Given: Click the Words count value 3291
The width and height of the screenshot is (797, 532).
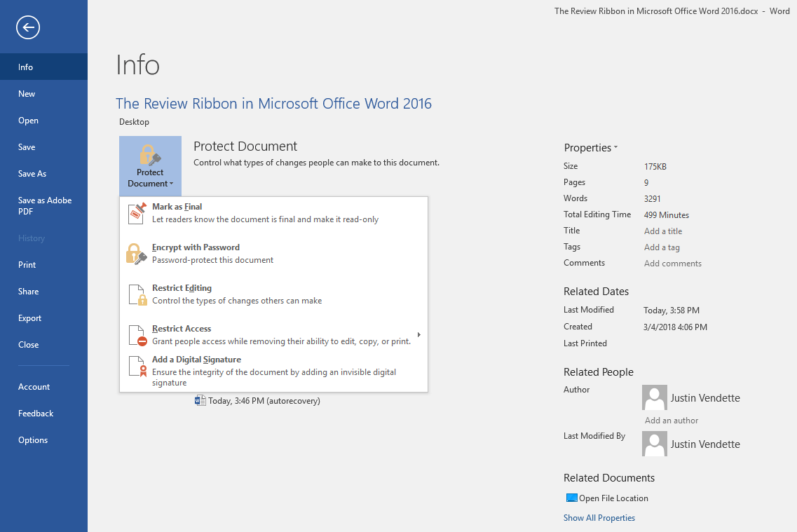Looking at the screenshot, I should (x=652, y=198).
